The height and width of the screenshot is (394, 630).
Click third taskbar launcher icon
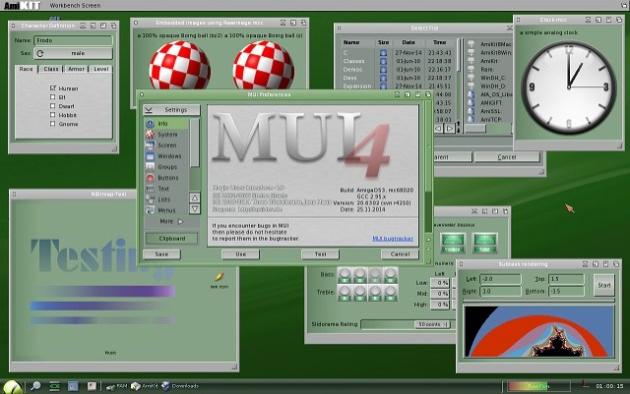point(73,386)
